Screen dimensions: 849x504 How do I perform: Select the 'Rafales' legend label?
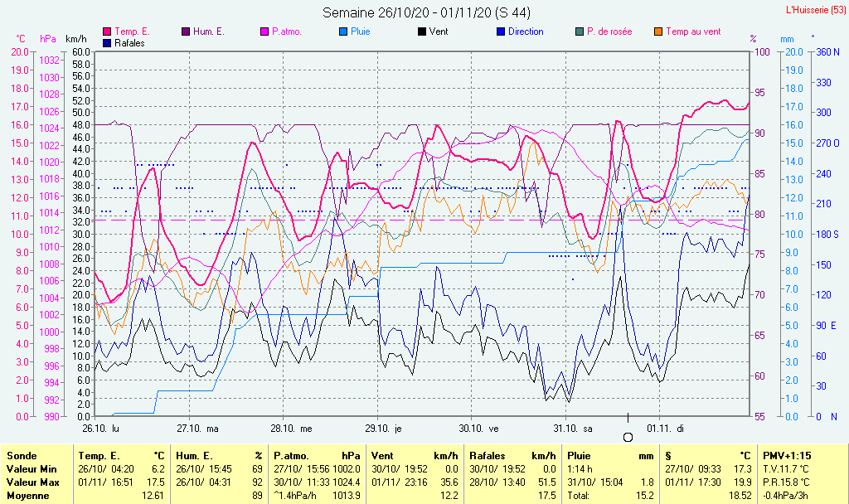coord(129,43)
